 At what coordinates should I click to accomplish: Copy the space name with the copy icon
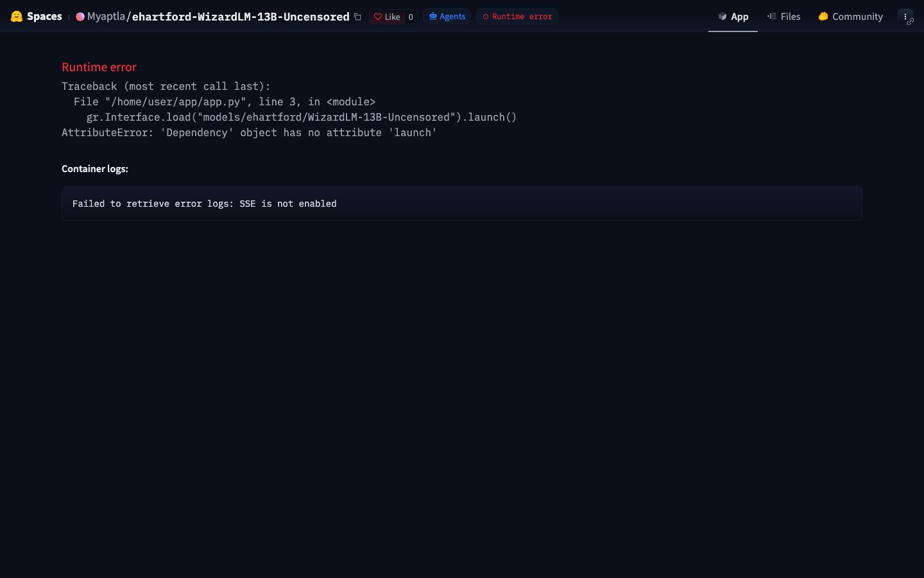point(357,17)
